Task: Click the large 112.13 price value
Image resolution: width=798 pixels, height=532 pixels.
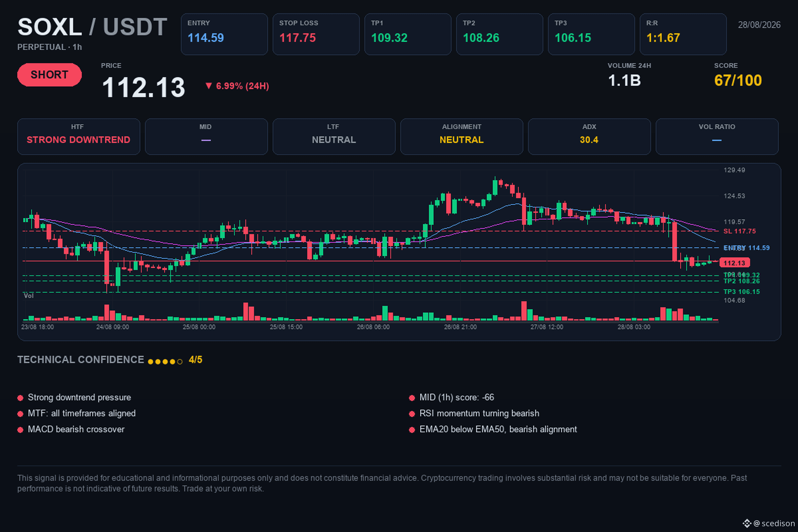Action: coord(144,87)
